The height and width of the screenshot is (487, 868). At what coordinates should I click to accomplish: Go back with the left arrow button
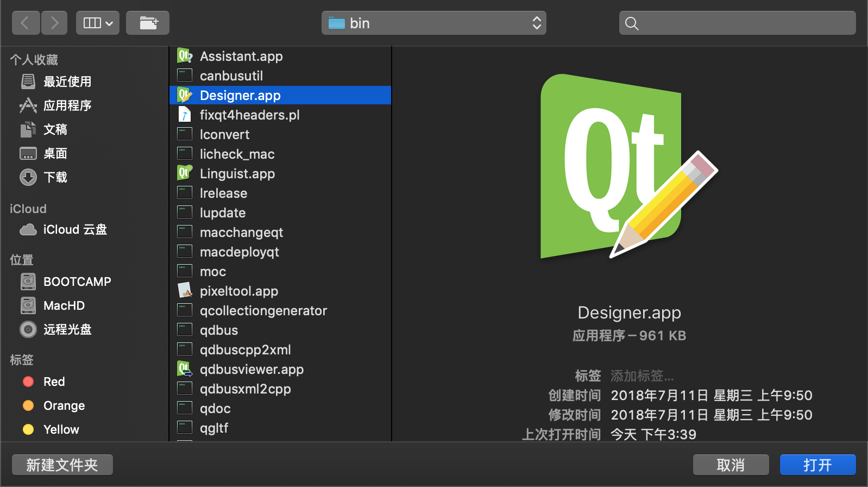tap(26, 23)
